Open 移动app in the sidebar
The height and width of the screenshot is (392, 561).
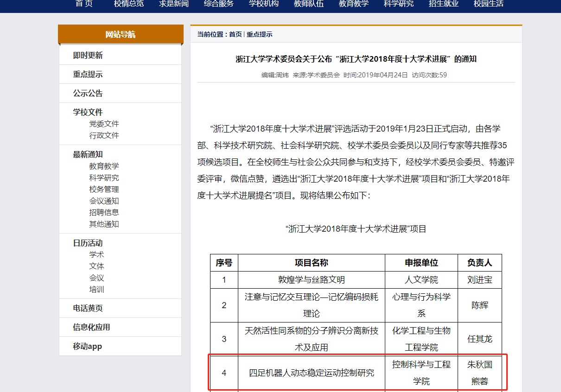[x=87, y=347]
